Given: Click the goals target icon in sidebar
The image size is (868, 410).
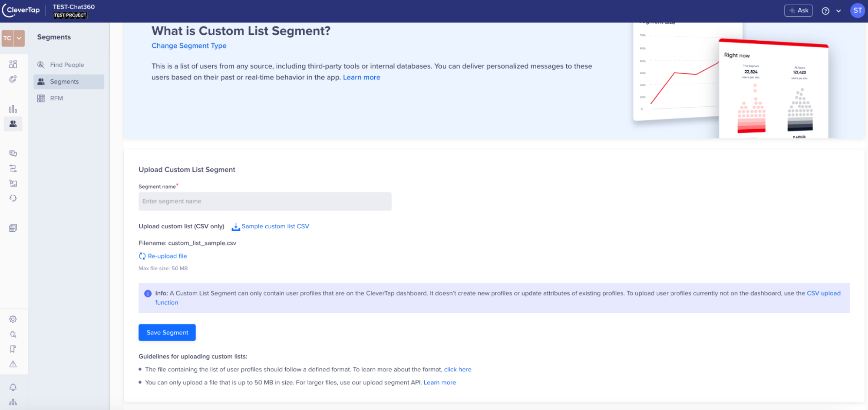Looking at the screenshot, I should (13, 79).
